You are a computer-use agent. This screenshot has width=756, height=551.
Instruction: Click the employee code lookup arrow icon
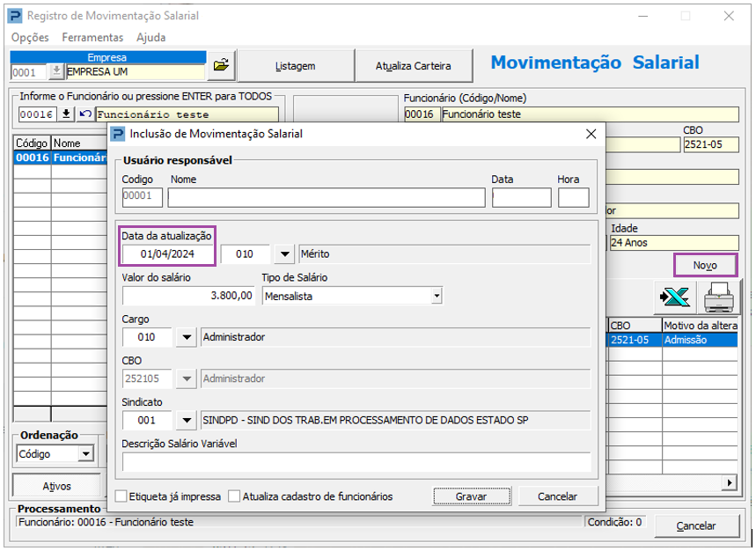point(67,114)
